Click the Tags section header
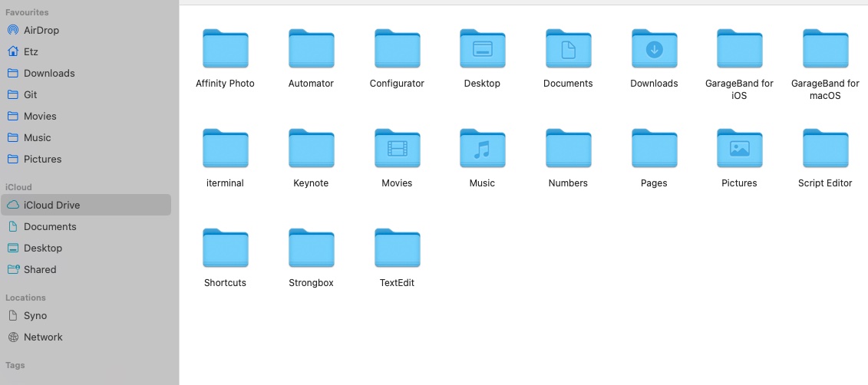The height and width of the screenshot is (385, 868). point(15,366)
